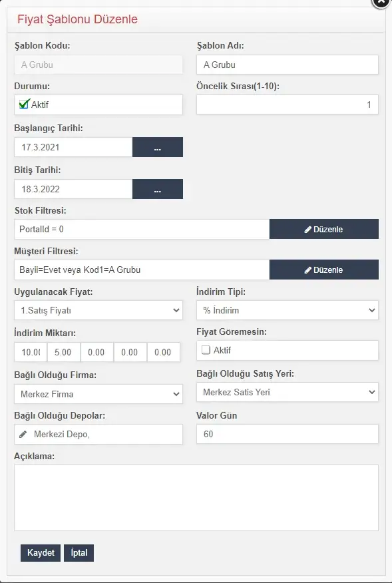Click the first İndirim Miktarı field showing 10.00
This screenshot has height=583, width=392.
tap(31, 352)
